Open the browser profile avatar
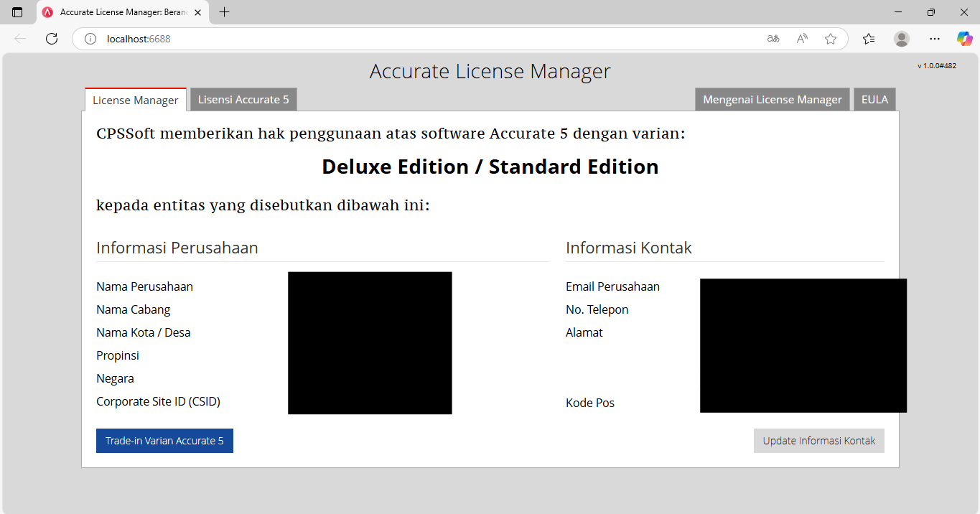This screenshot has height=514, width=980. point(902,39)
